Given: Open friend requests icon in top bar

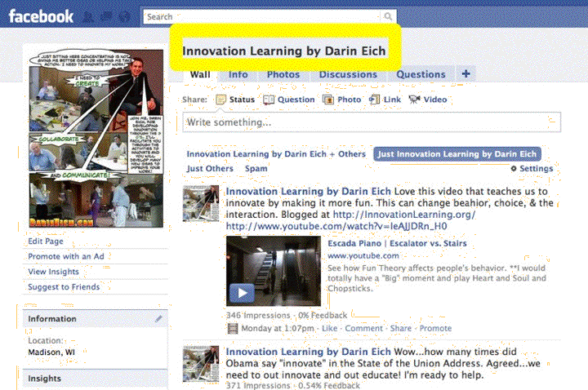Looking at the screenshot, I should pyautogui.click(x=88, y=17).
